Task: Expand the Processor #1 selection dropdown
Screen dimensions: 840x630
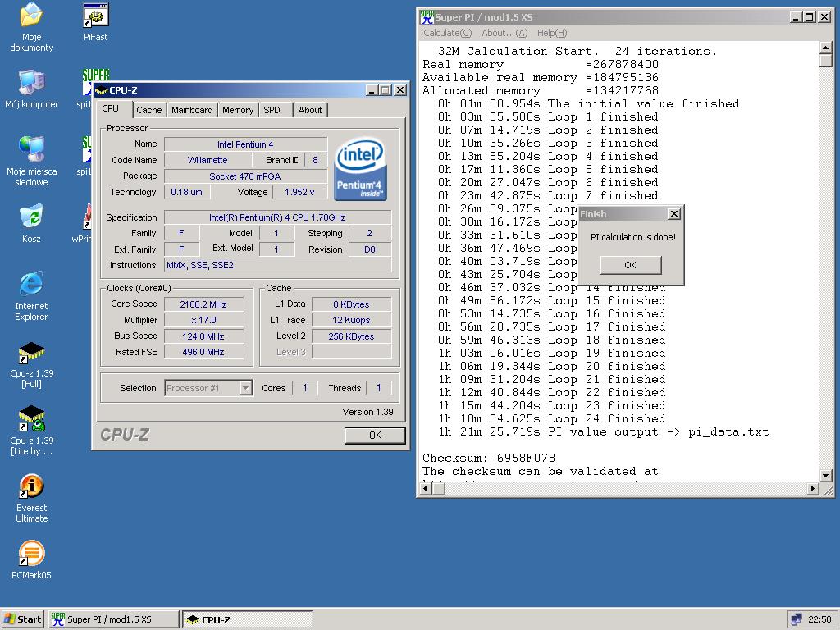Action: [246, 388]
